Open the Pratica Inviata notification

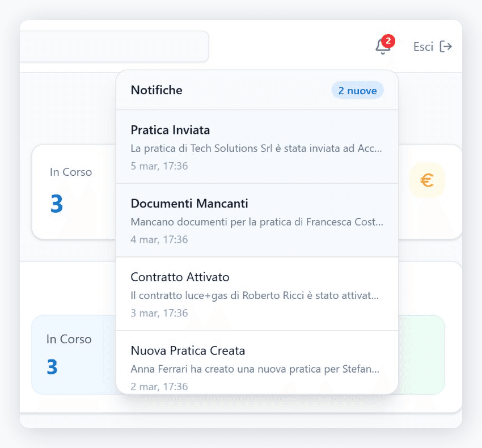(170, 130)
